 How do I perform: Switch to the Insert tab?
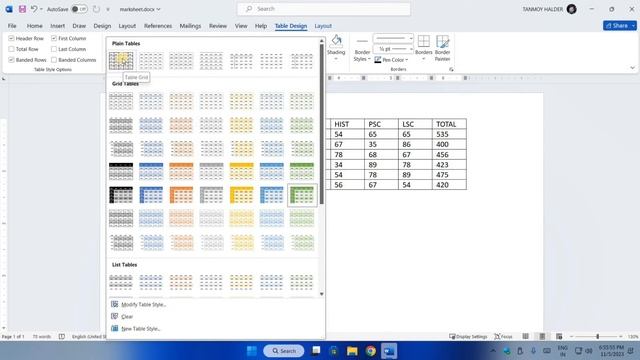pos(58,26)
